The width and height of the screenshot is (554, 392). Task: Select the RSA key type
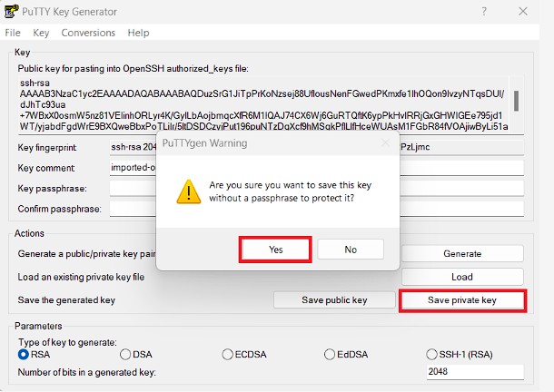tap(24, 354)
